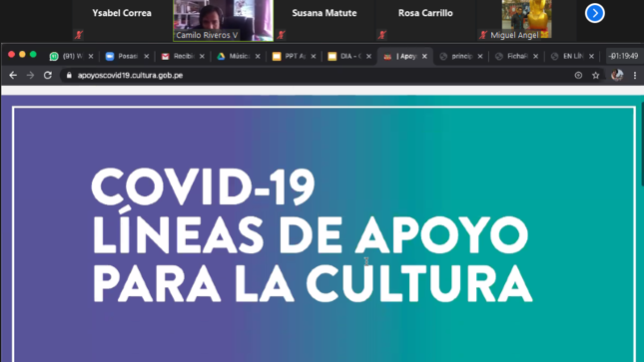Close the 'PPT A' tab
This screenshot has width=644, height=362.
(x=314, y=56)
